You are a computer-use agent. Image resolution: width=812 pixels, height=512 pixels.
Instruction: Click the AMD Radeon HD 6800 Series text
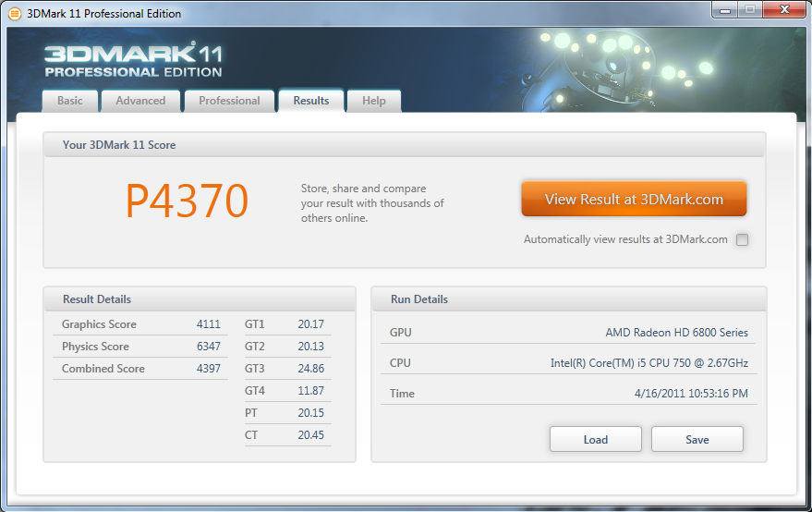(677, 333)
